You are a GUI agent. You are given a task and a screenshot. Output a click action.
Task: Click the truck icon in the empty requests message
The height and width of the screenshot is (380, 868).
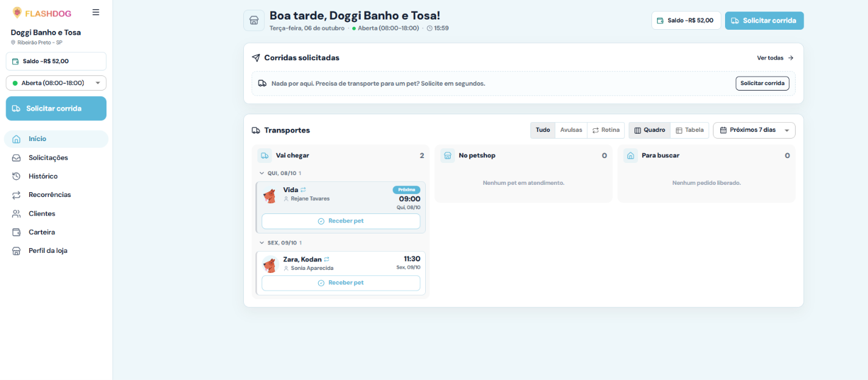tap(262, 83)
